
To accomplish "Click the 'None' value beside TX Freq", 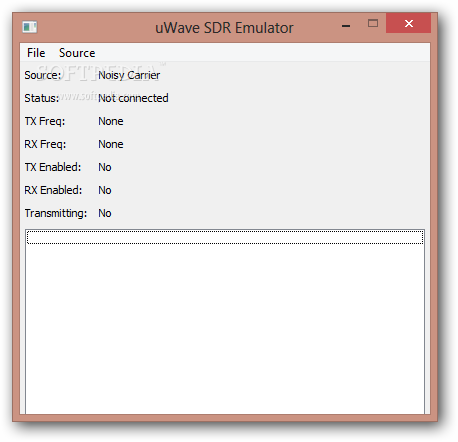I will (x=111, y=121).
